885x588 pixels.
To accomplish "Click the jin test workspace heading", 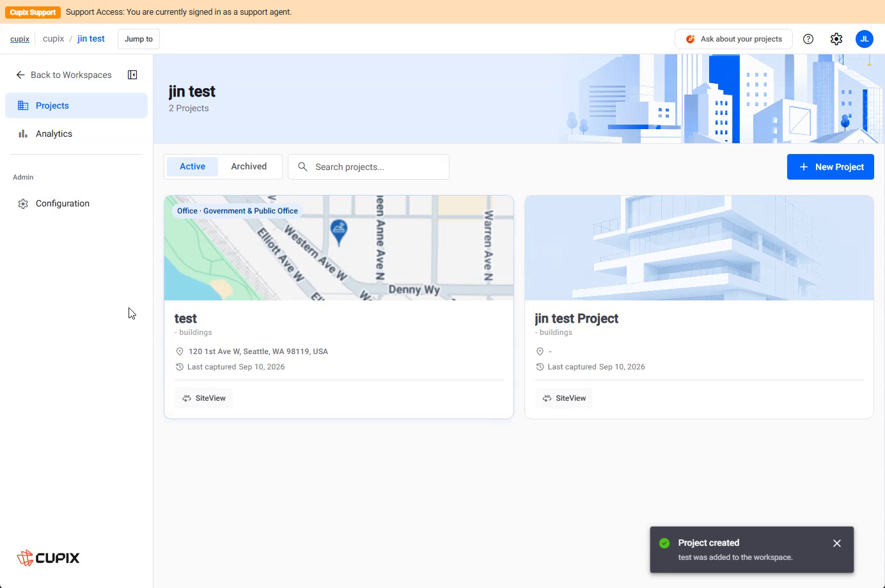I will (x=192, y=92).
